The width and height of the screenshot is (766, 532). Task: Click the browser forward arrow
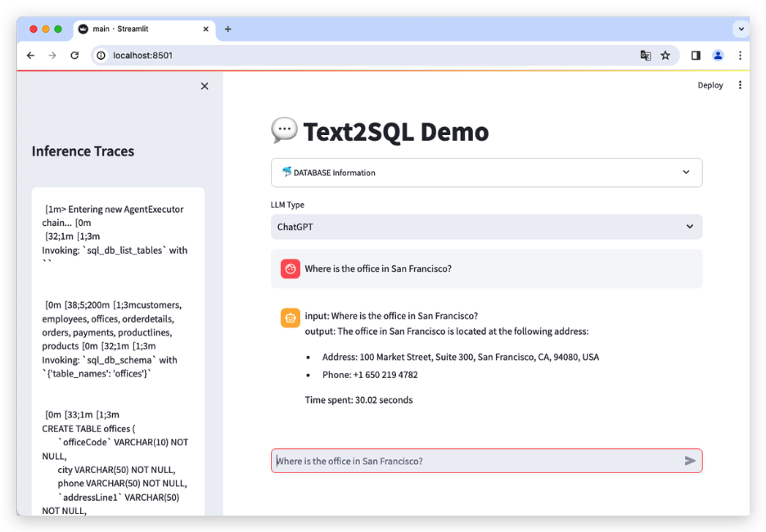52,56
